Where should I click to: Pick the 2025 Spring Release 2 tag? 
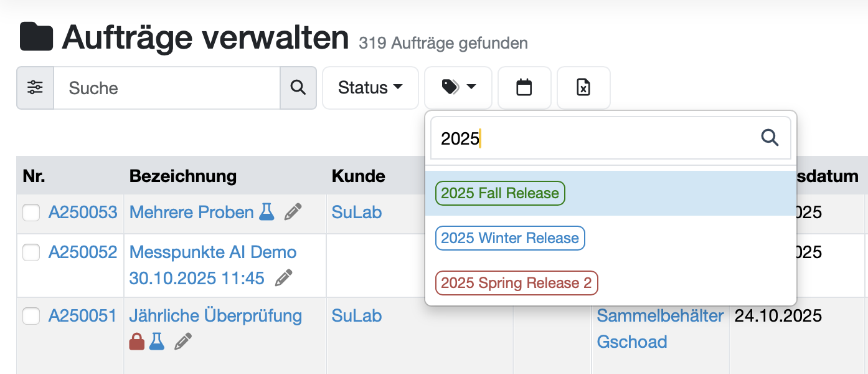[x=516, y=283]
